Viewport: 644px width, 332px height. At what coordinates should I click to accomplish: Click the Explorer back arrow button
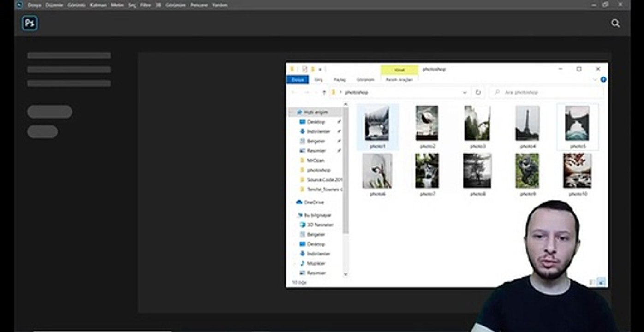294,92
